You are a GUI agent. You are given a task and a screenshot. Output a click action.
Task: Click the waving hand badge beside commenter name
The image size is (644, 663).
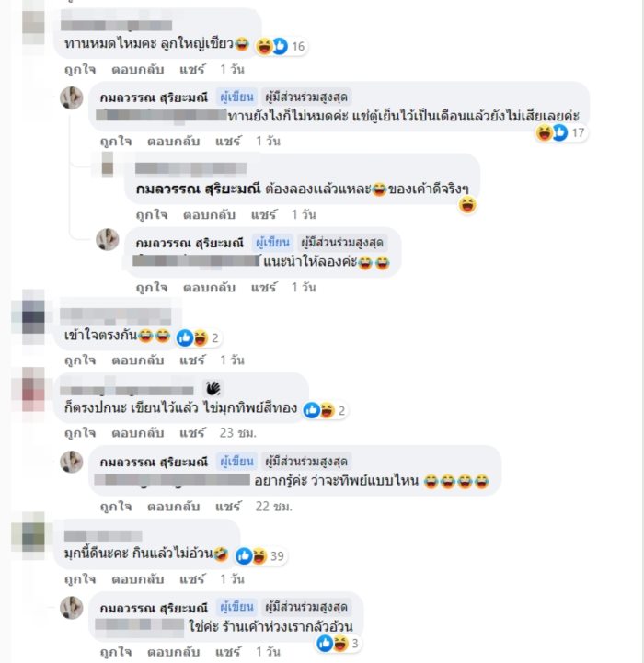213,388
